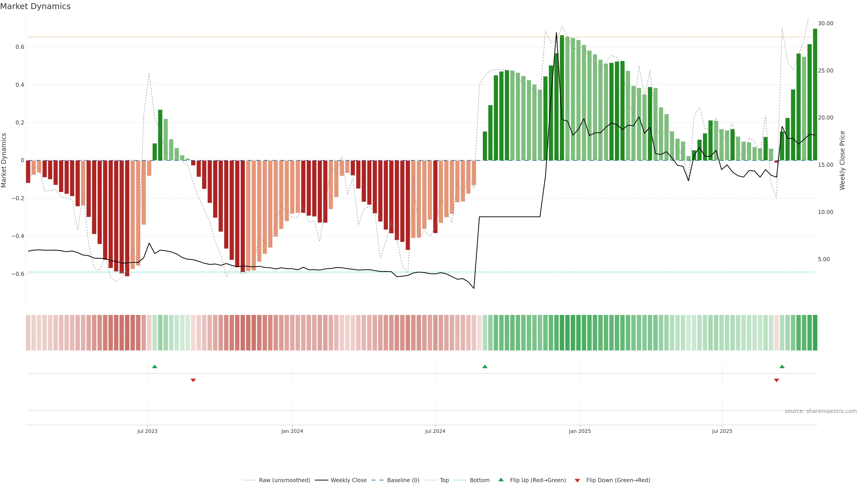Click the first green Flip Up triangle marker

tap(155, 366)
